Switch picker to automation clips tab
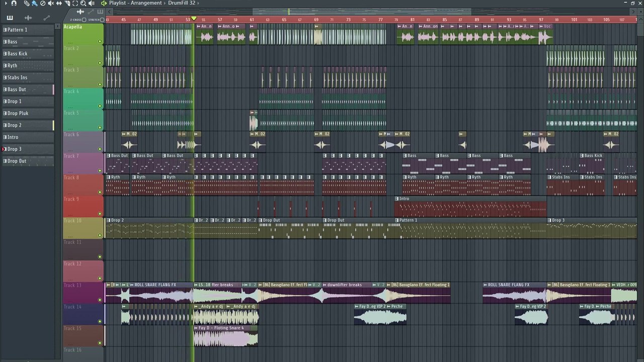Screen dimensions: 644x362 point(47,18)
